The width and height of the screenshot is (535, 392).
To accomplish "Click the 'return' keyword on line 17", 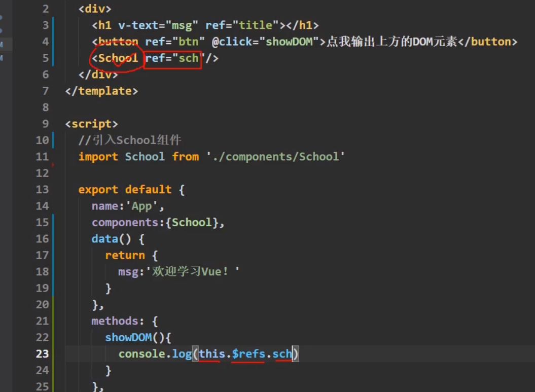I will click(x=125, y=255).
